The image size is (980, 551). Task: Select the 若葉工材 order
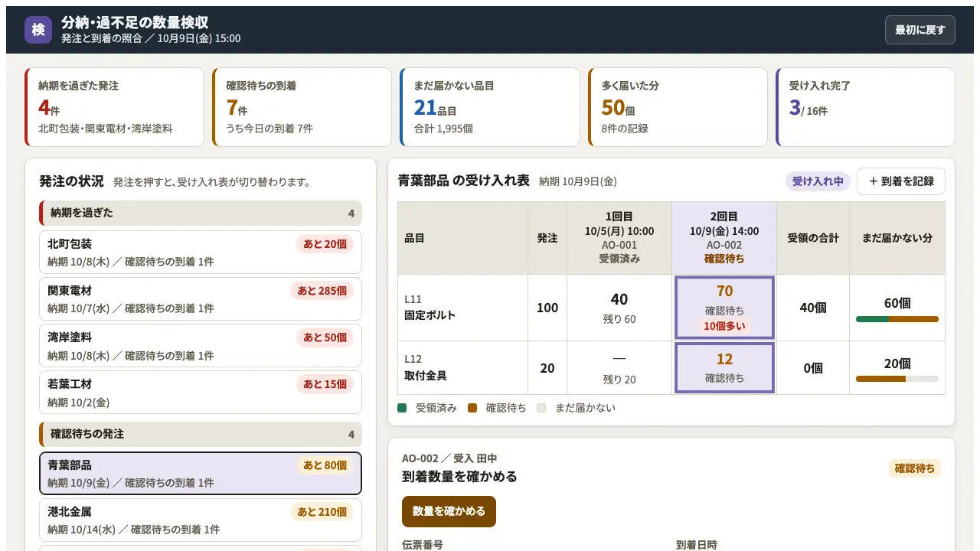click(201, 393)
